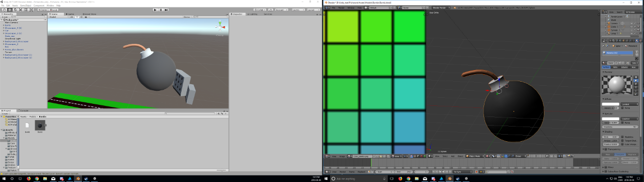Screen dimensions: 644x182
Task: Expand Arena_plus players in Hierarchy
Action: 4,49
